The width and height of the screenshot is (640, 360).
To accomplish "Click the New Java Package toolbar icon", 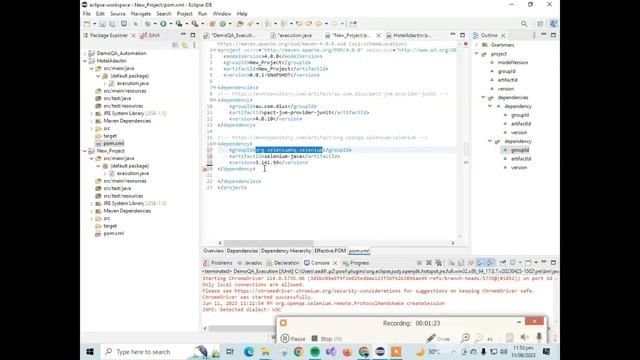I will tap(212, 24).
